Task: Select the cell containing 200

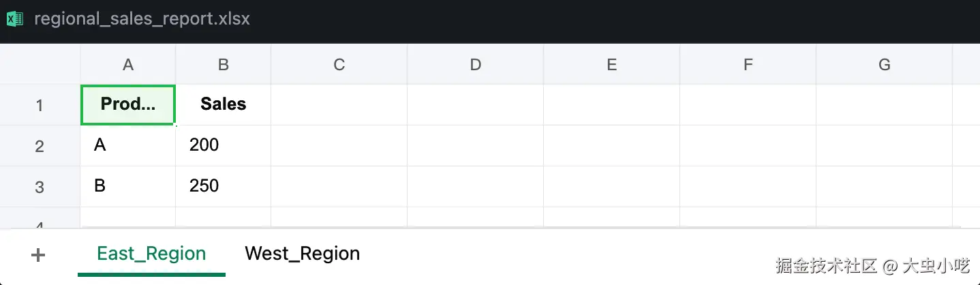Action: (223, 145)
